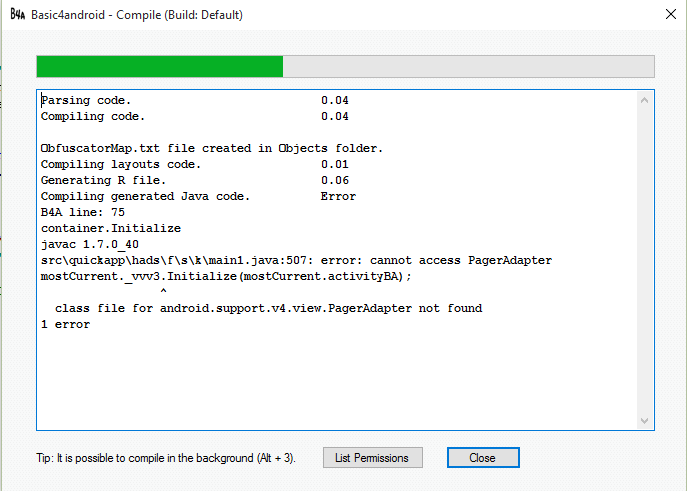The height and width of the screenshot is (491, 687).
Task: Click the green compile progress bar
Action: tap(160, 66)
